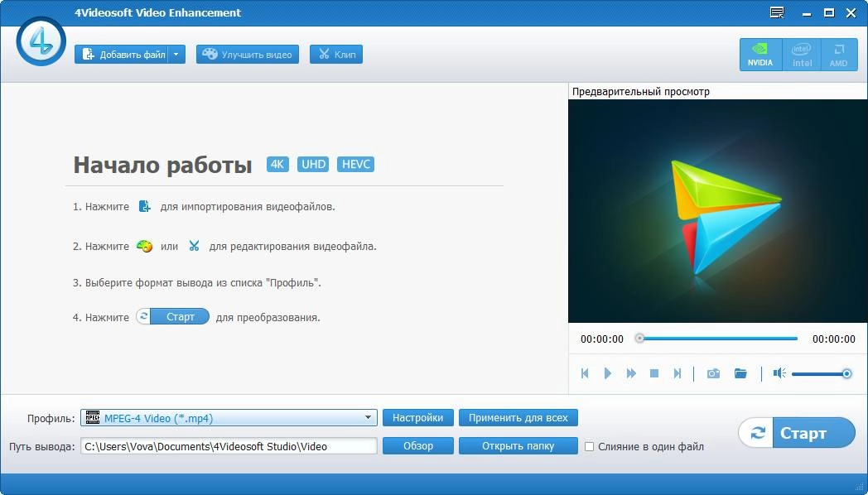
Task: Maximize the application window
Action: [829, 12]
